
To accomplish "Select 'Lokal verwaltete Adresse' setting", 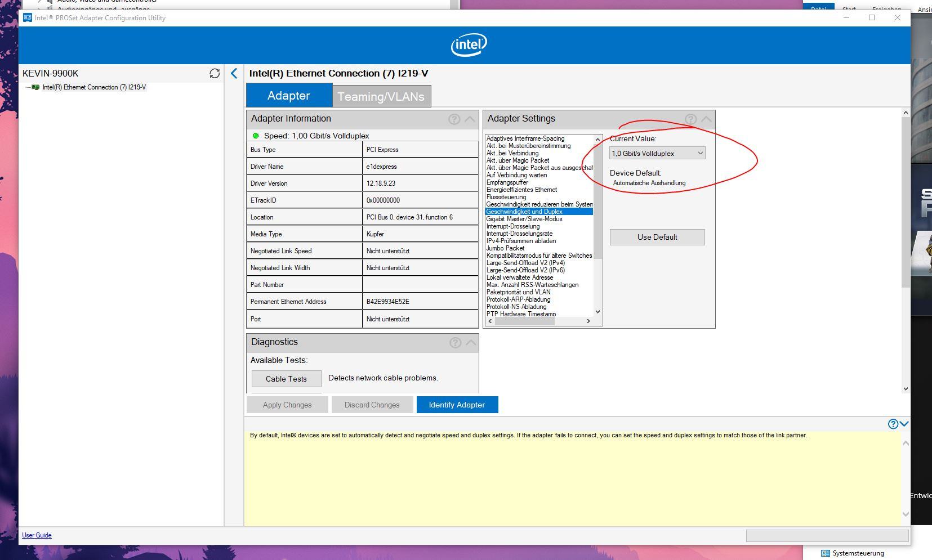I will click(x=539, y=277).
